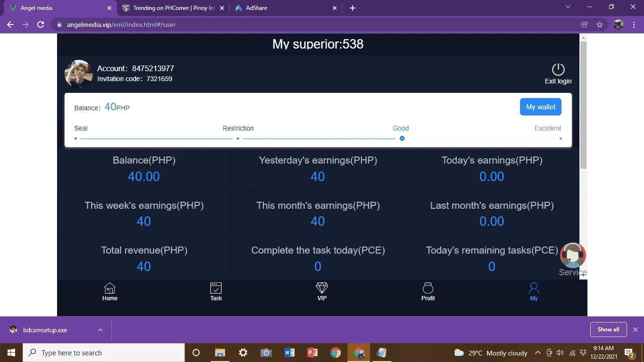Open the bdcamsetup.exe download
644x362 pixels.
click(x=45, y=330)
